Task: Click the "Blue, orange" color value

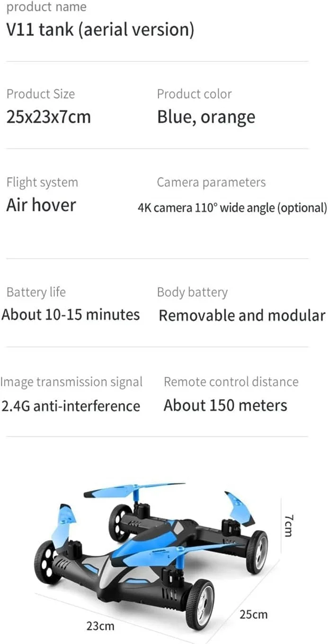Action: coord(206,117)
